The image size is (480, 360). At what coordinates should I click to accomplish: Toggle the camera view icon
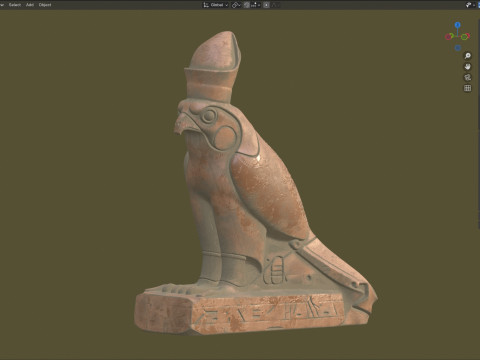(468, 77)
